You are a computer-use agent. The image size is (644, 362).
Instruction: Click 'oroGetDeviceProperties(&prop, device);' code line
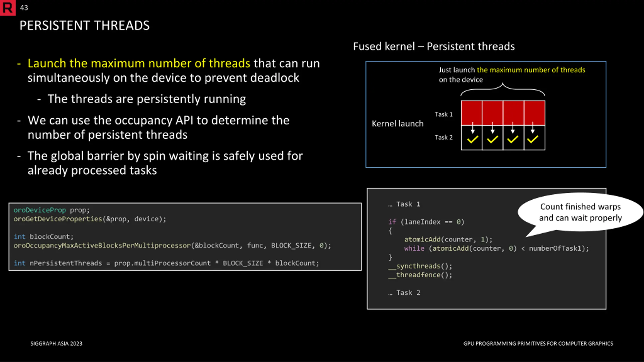(x=90, y=219)
